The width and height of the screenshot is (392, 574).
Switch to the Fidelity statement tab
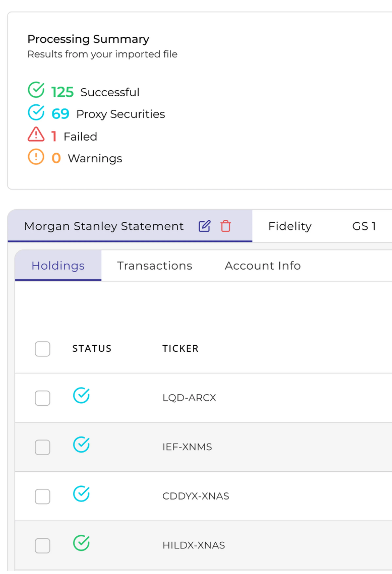tap(290, 226)
